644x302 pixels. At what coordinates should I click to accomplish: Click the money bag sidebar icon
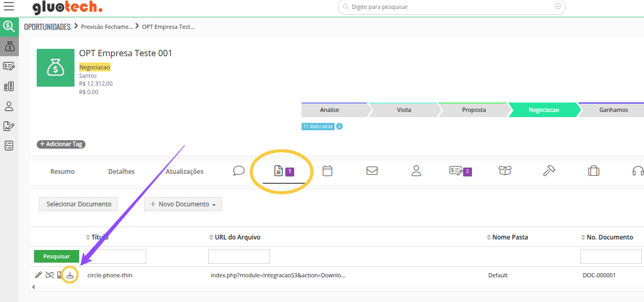point(9,46)
